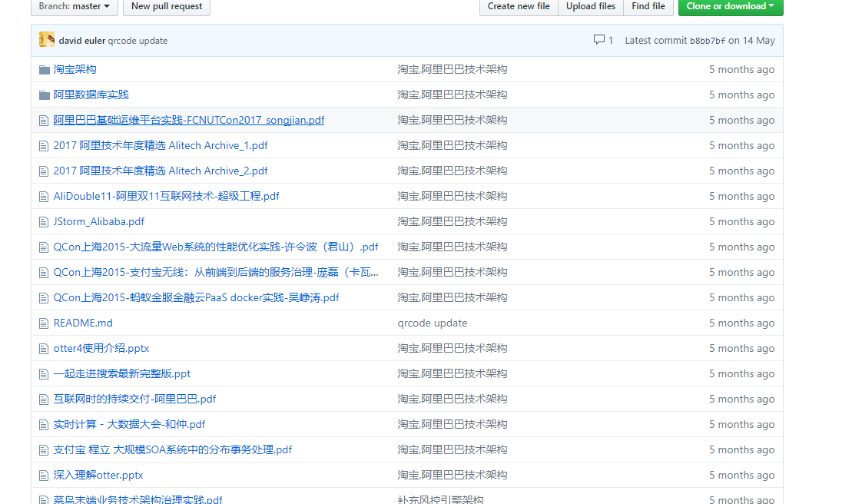Viewport: 862px width, 504px height.
Task: Open 互联网时的持续交付-阿里巴巴.pdf
Action: [x=134, y=399]
